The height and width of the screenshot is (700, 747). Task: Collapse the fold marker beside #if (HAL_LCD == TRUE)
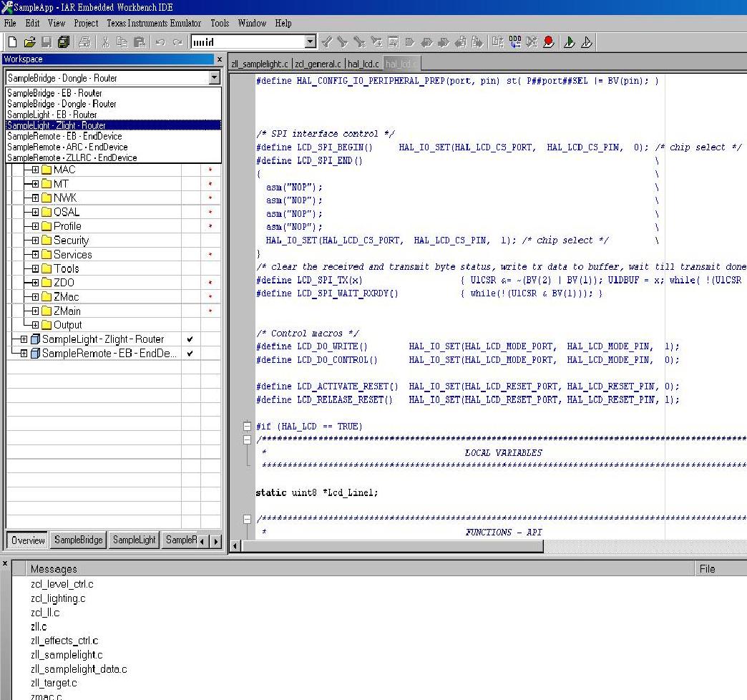(x=248, y=426)
